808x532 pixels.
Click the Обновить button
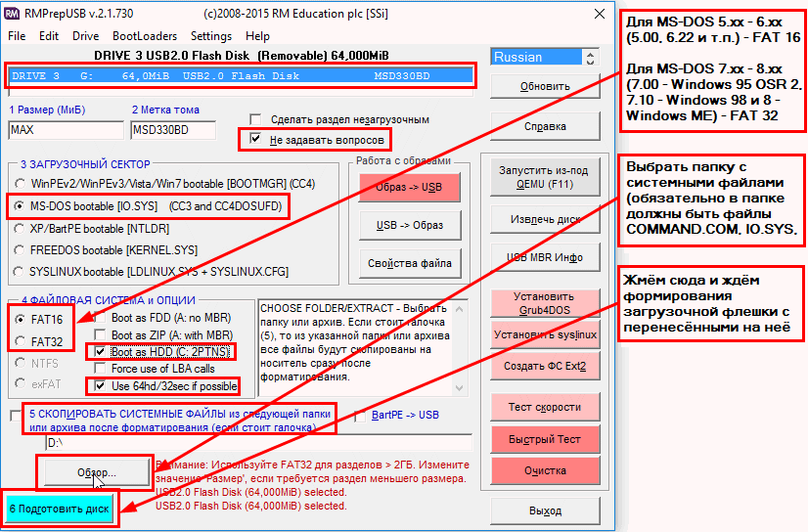pyautogui.click(x=545, y=86)
